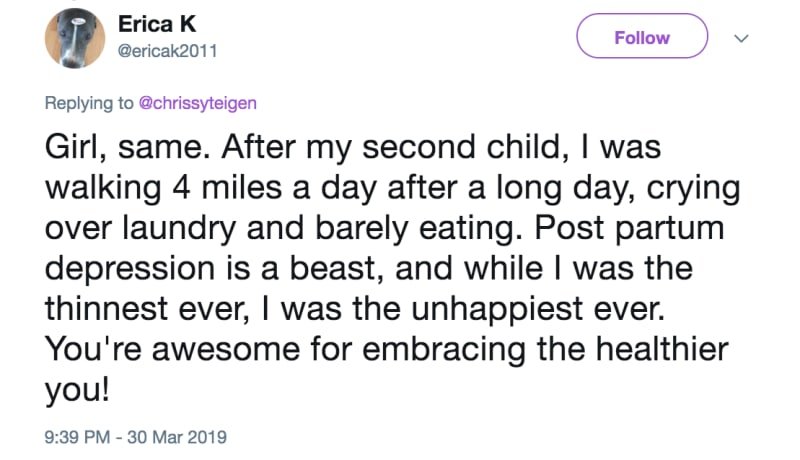Click the final word 'you!' in tweet
The height and width of the screenshot is (460, 800).
77,392
